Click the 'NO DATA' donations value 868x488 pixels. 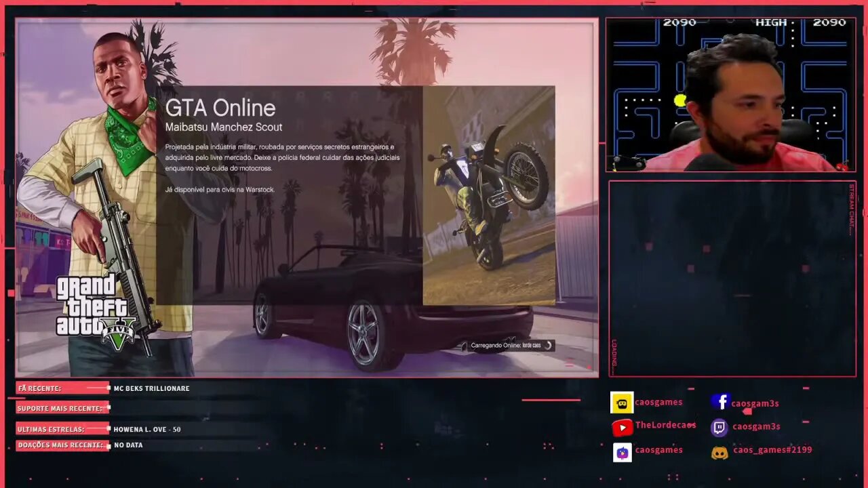tap(128, 445)
